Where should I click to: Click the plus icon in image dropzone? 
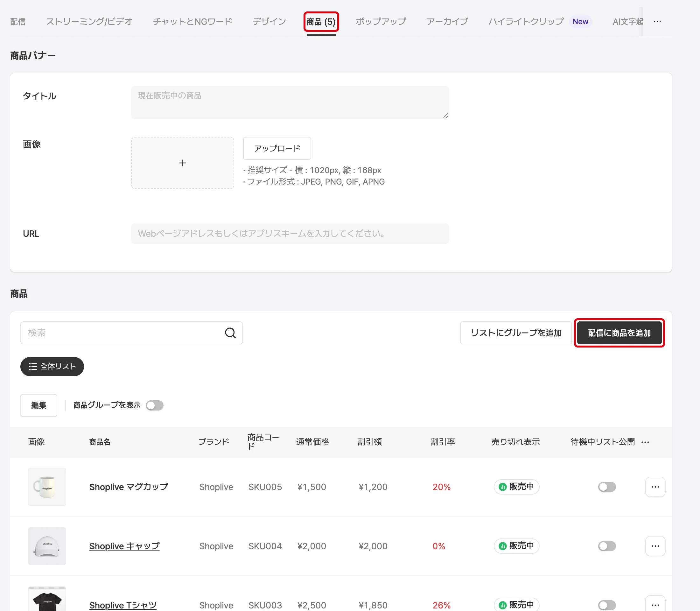click(x=182, y=163)
